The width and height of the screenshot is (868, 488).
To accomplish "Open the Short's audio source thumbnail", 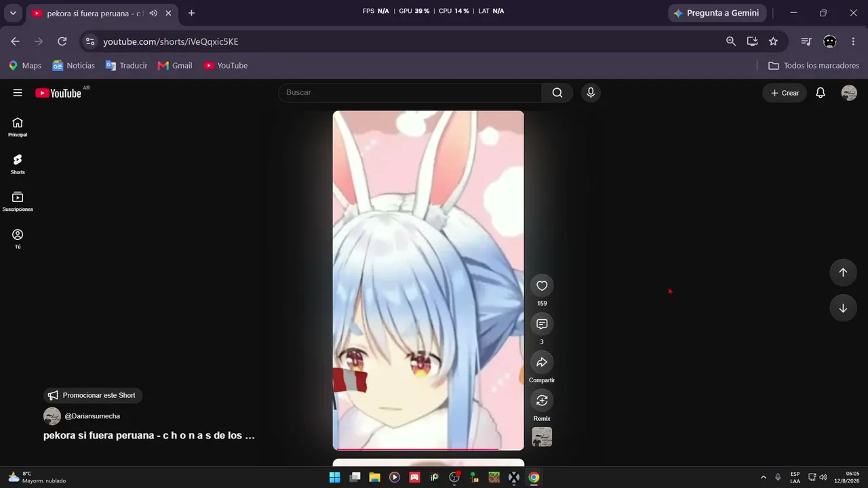I will pyautogui.click(x=542, y=437).
